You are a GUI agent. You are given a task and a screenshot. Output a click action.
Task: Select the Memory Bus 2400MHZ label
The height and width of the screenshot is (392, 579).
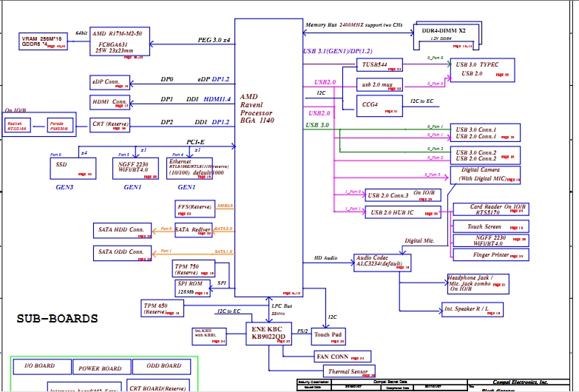coord(353,24)
